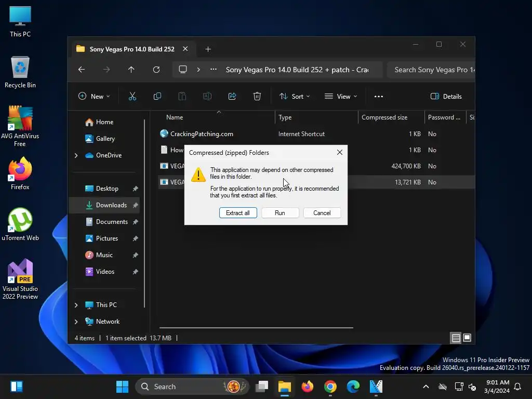This screenshot has width=532, height=399.
Task: Click the Cut scissors icon
Action: click(132, 96)
